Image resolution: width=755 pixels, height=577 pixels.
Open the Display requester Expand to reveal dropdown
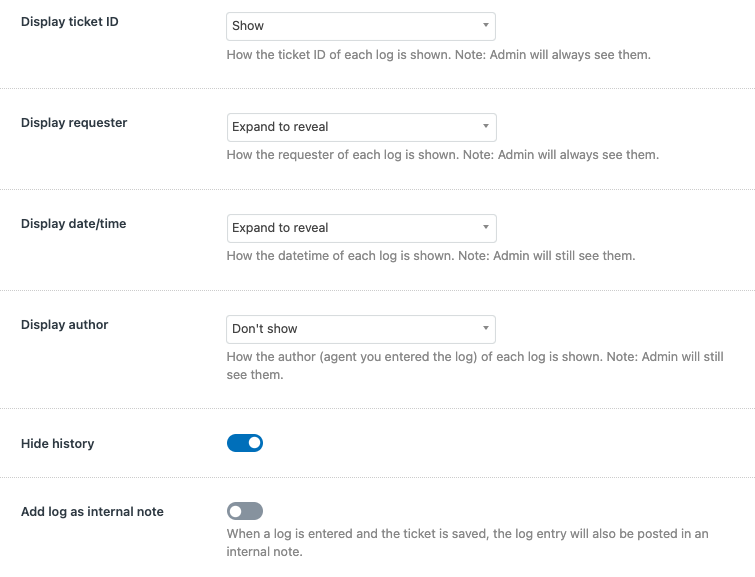(x=361, y=127)
